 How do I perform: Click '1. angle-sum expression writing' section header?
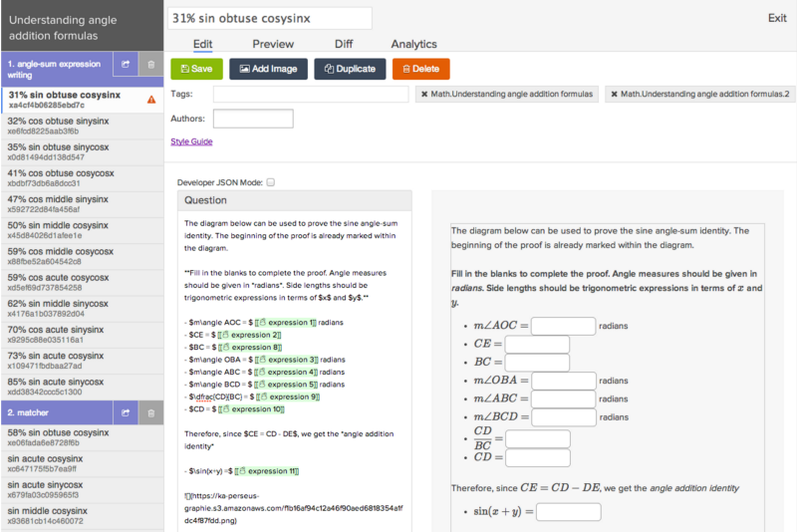[x=57, y=70]
